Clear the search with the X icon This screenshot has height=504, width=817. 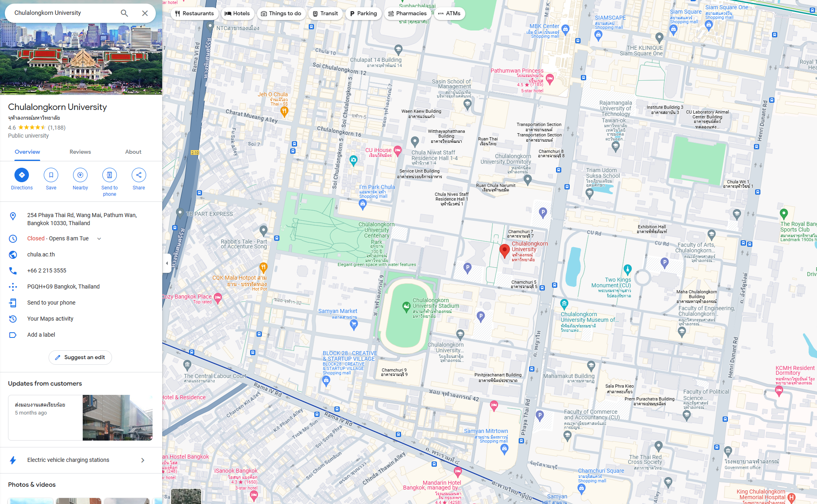(145, 13)
